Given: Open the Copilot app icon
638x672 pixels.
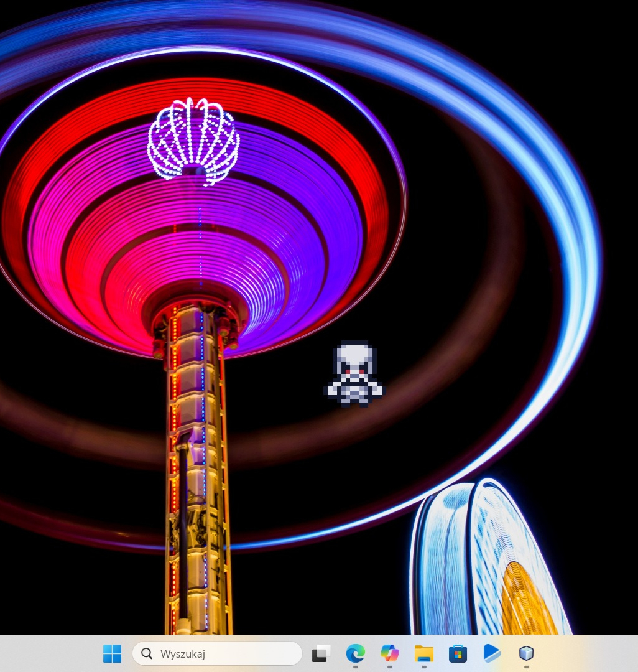Looking at the screenshot, I should 390,653.
